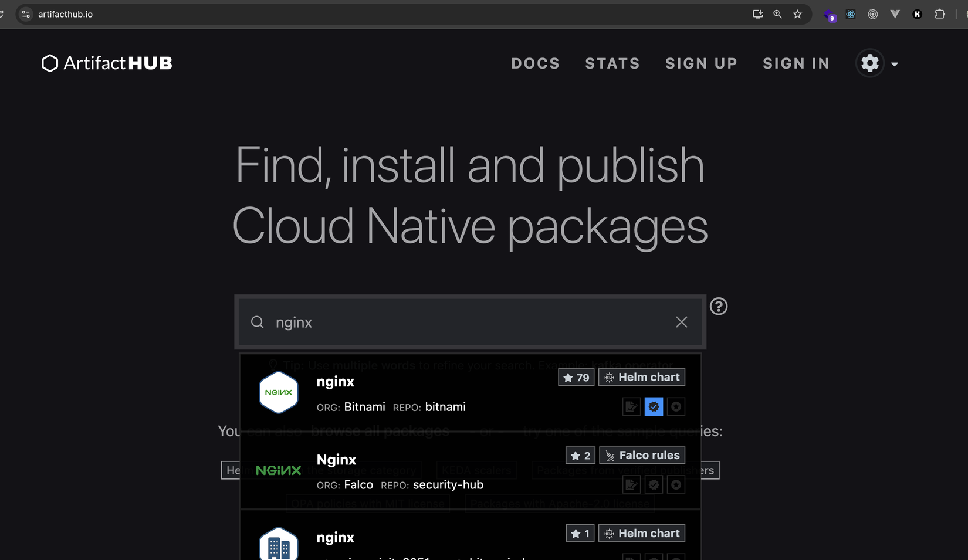Open the DOCS page
The image size is (968, 560).
(x=536, y=63)
